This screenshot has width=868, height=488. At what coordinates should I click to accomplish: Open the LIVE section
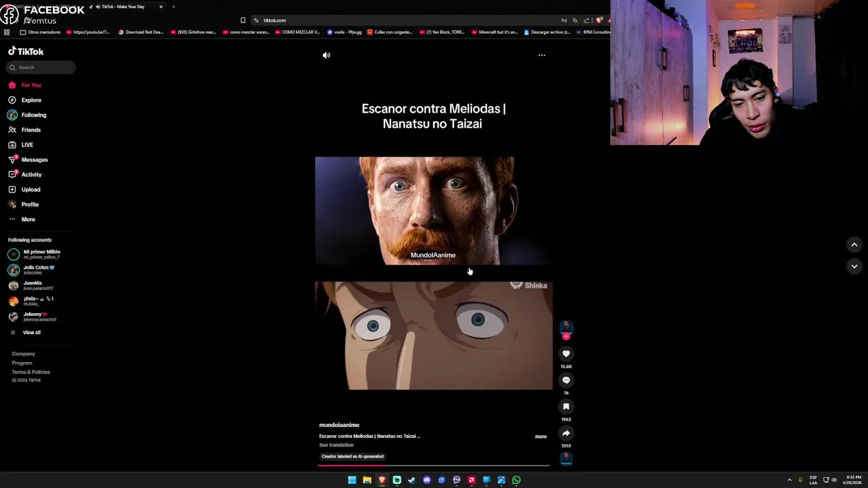[x=20, y=145]
